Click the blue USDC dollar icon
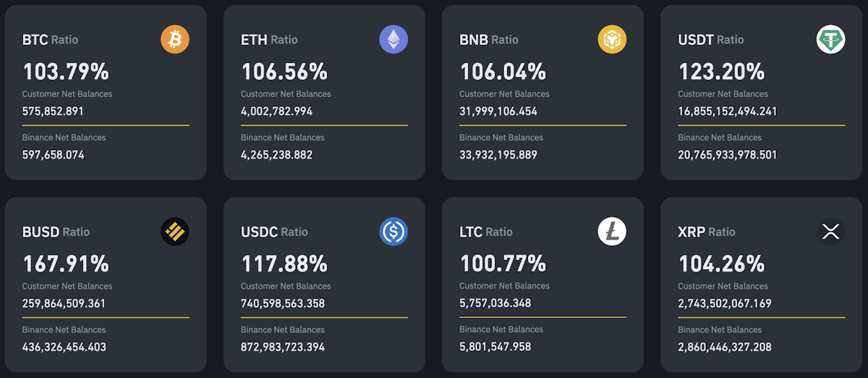The image size is (868, 378). 394,232
